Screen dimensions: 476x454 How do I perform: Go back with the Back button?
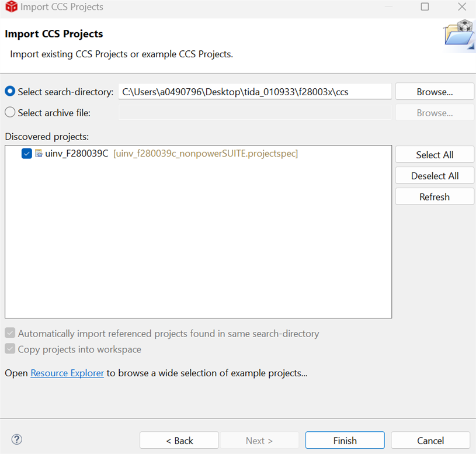point(179,441)
